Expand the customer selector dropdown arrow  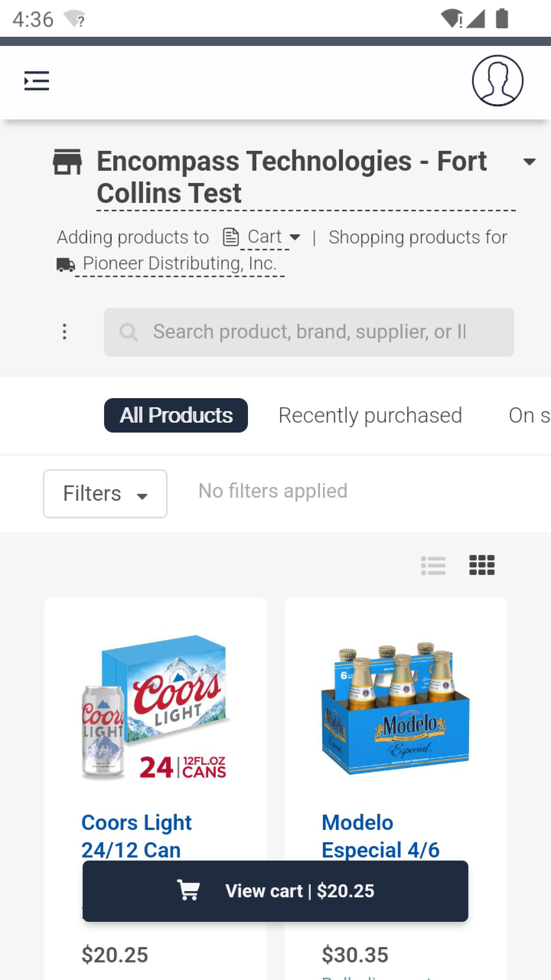(x=530, y=162)
